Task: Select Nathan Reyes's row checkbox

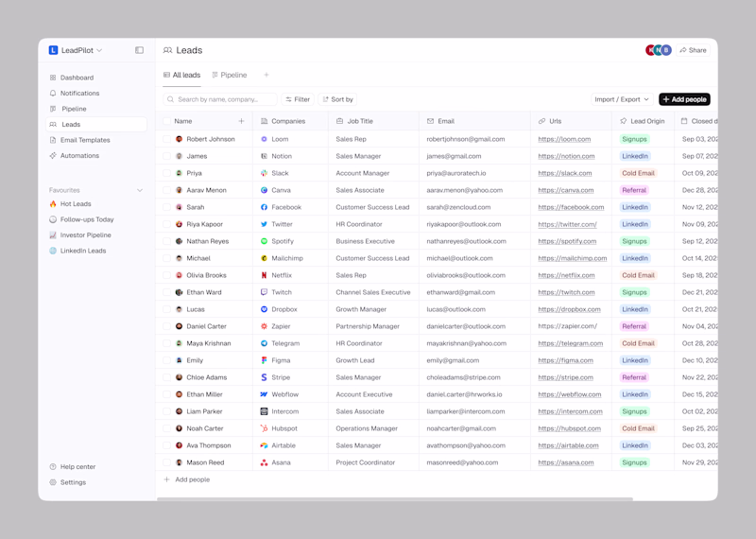Action: [167, 241]
